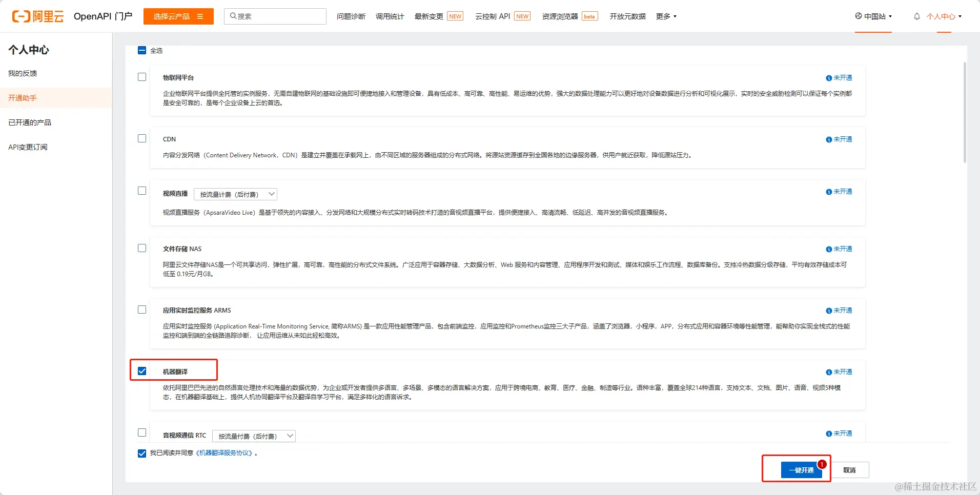This screenshot has height=495, width=980.
Task: Click the info icon for 物联网平台 status
Action: click(x=829, y=78)
